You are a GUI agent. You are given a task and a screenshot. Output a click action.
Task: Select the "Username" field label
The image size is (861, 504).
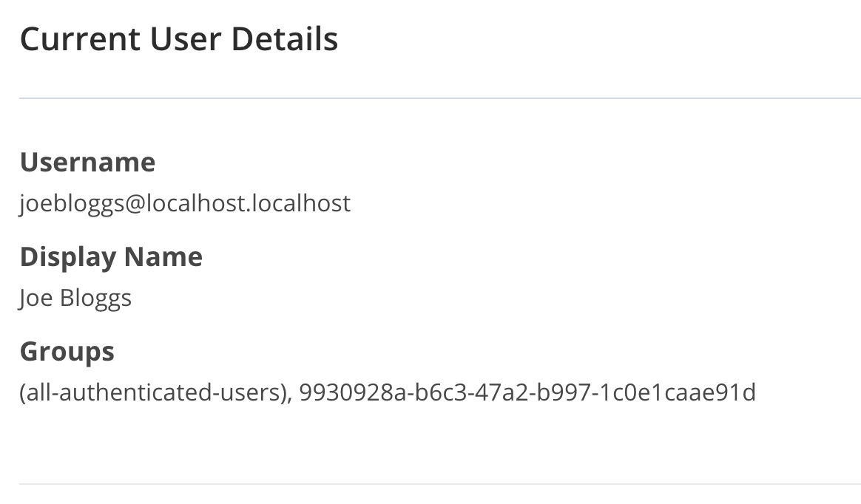coord(87,162)
